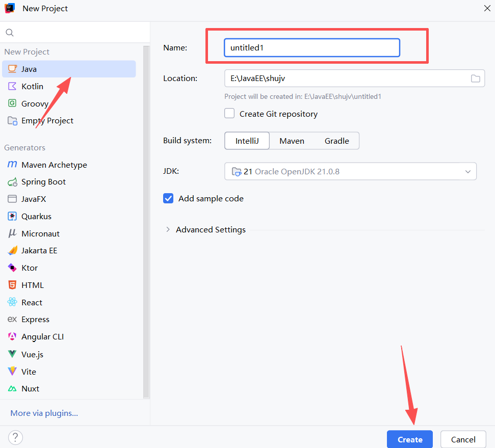Open help with the question mark button
Viewport: 495px width, 448px height.
(15, 438)
